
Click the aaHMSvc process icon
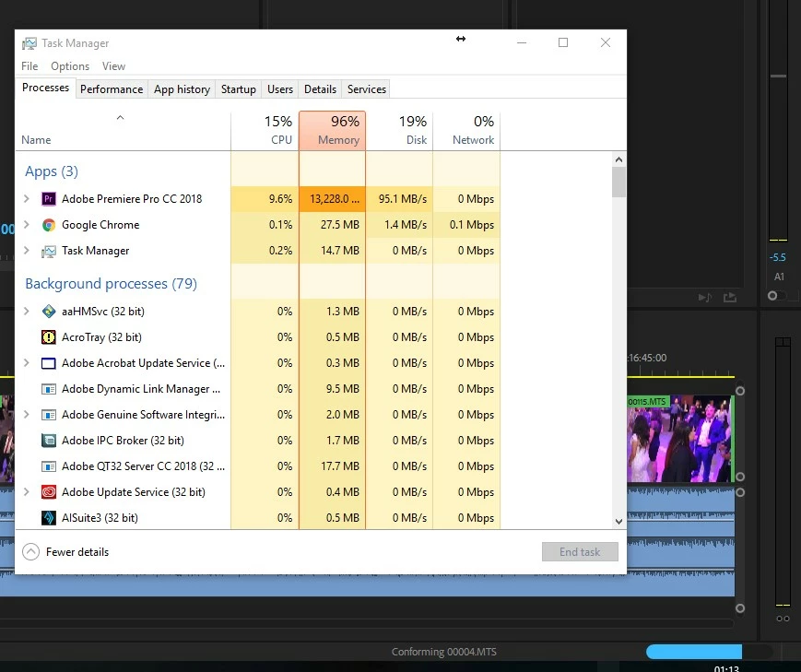click(49, 312)
